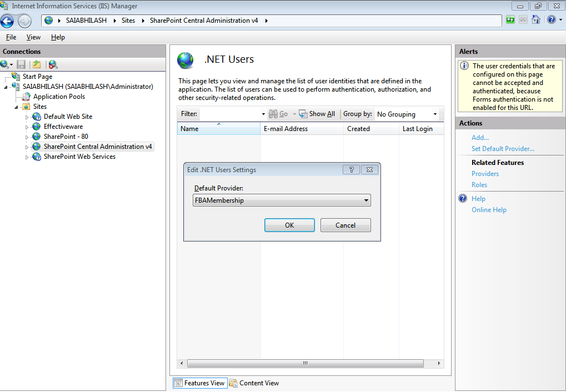Screen dimensions: 566x392
Task: Open the View menu
Action: pyautogui.click(x=33, y=37)
